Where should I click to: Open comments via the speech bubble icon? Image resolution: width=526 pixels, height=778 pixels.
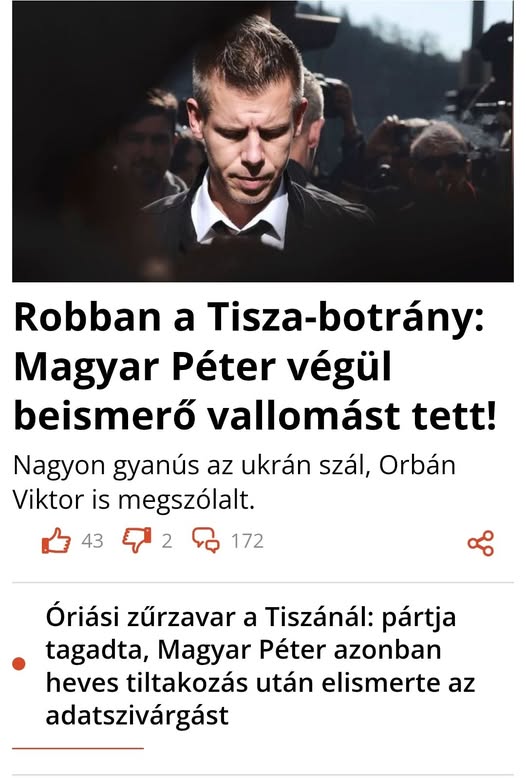tap(206, 540)
